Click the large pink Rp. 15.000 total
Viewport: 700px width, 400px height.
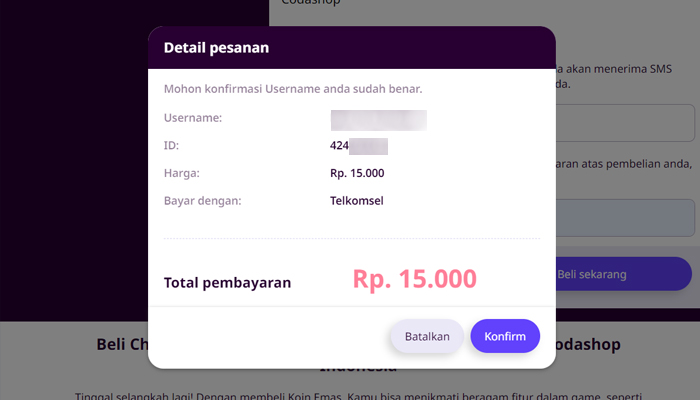tap(415, 279)
